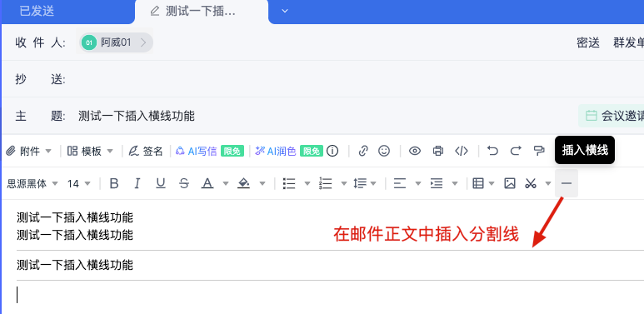644x314 pixels.
Task: Open the indent options dropdown arrow
Action: pos(455,183)
